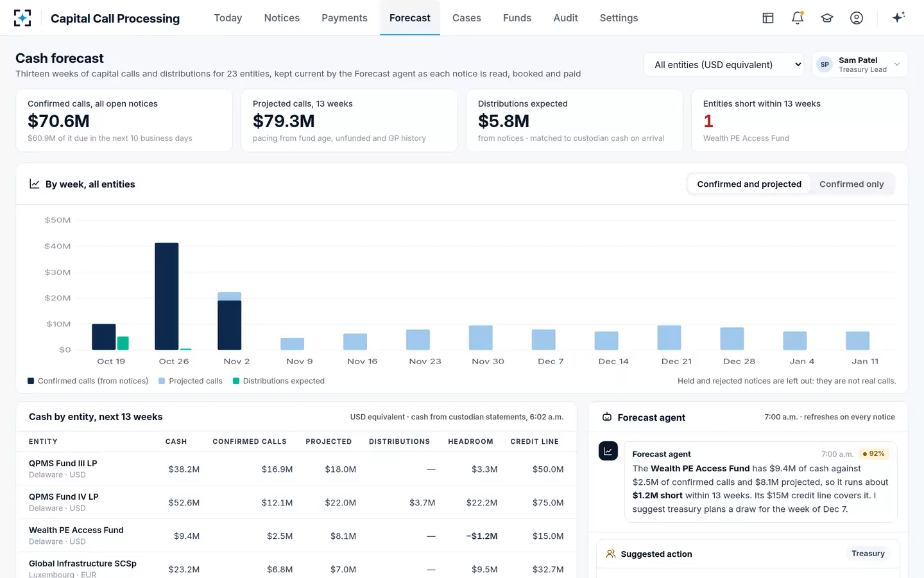924x578 pixels.
Task: Click the −$1.2M headroom value
Action: [x=482, y=536]
